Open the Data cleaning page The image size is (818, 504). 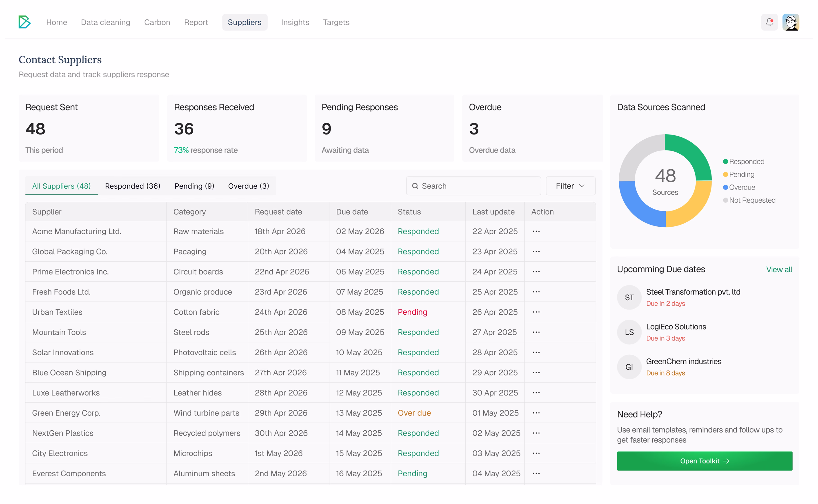coord(105,22)
